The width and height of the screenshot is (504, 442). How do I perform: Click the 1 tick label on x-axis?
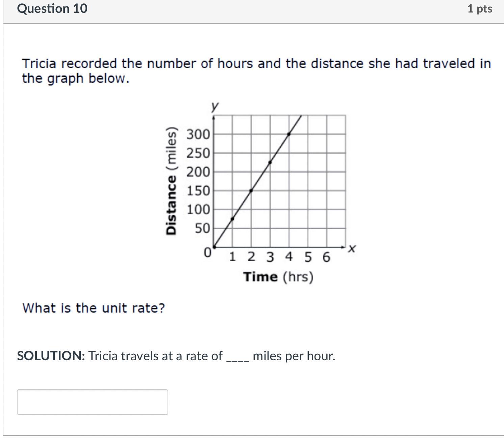[232, 257]
